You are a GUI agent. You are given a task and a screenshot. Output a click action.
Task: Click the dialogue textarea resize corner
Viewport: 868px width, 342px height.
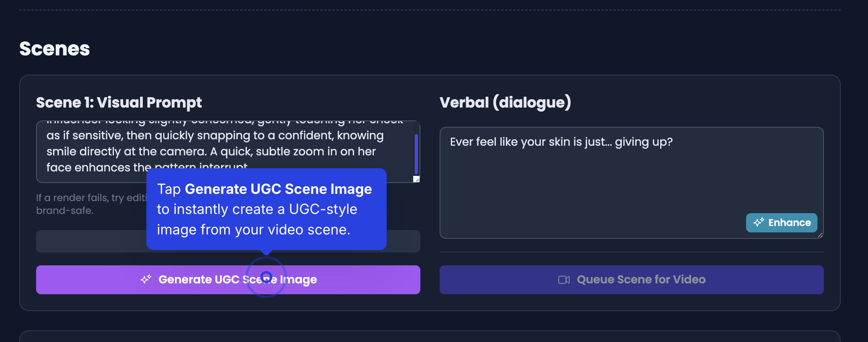click(820, 235)
